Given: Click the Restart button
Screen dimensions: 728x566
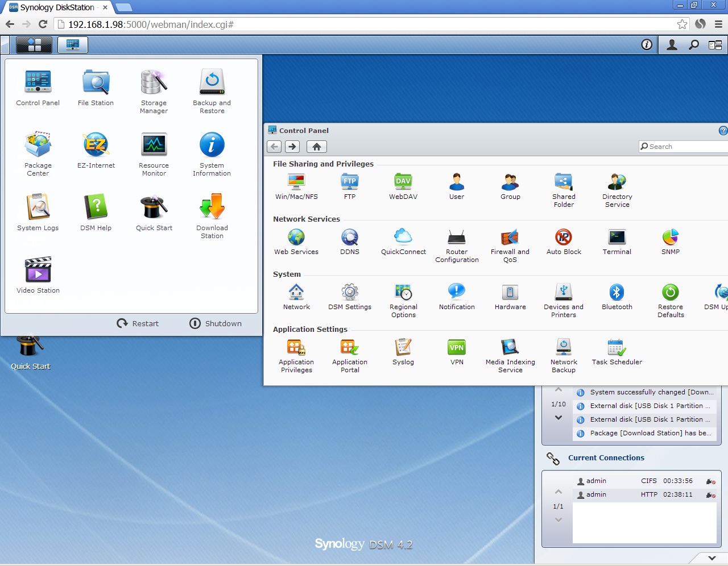Looking at the screenshot, I should click(x=138, y=323).
